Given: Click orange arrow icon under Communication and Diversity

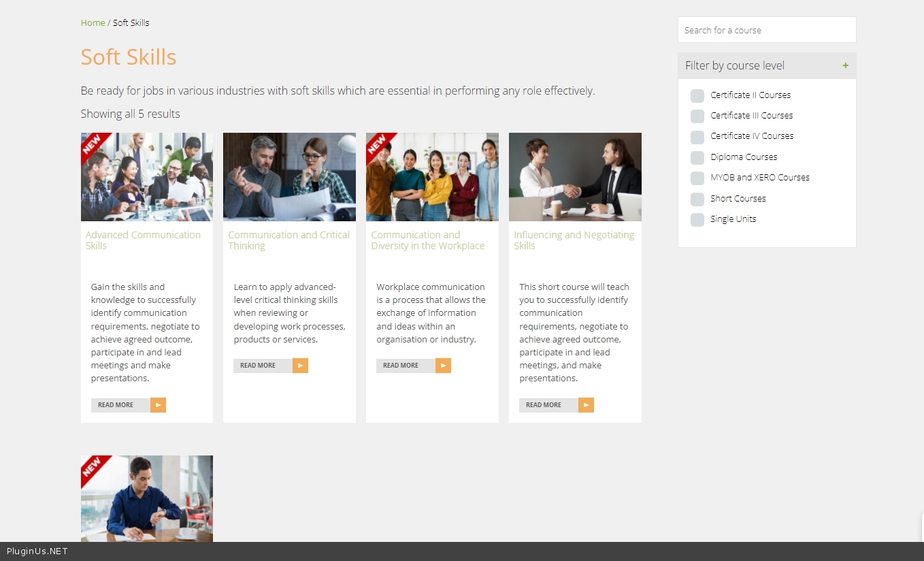Looking at the screenshot, I should [x=443, y=366].
